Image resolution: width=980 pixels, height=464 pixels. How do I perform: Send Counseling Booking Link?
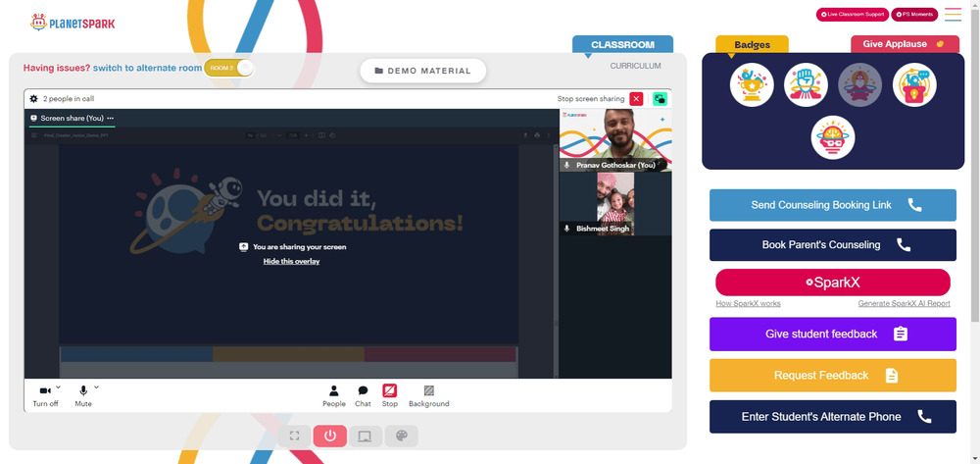pyautogui.click(x=832, y=205)
